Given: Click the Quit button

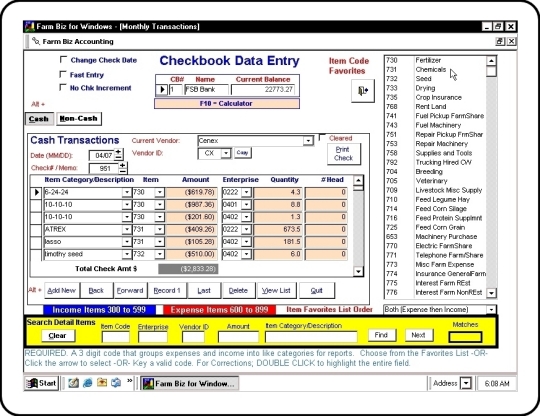Looking at the screenshot, I should pos(316,291).
